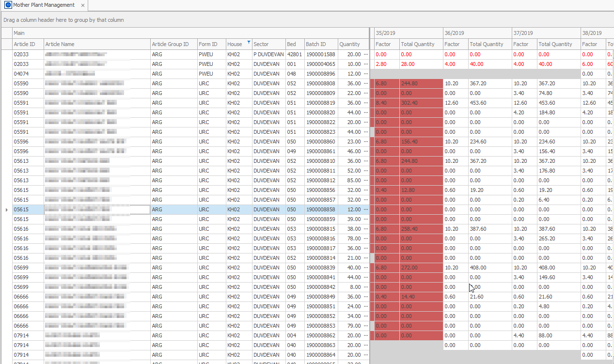Image resolution: width=614 pixels, height=364 pixels.
Task: Click the total quantity value 88.00
Action: click(545, 335)
